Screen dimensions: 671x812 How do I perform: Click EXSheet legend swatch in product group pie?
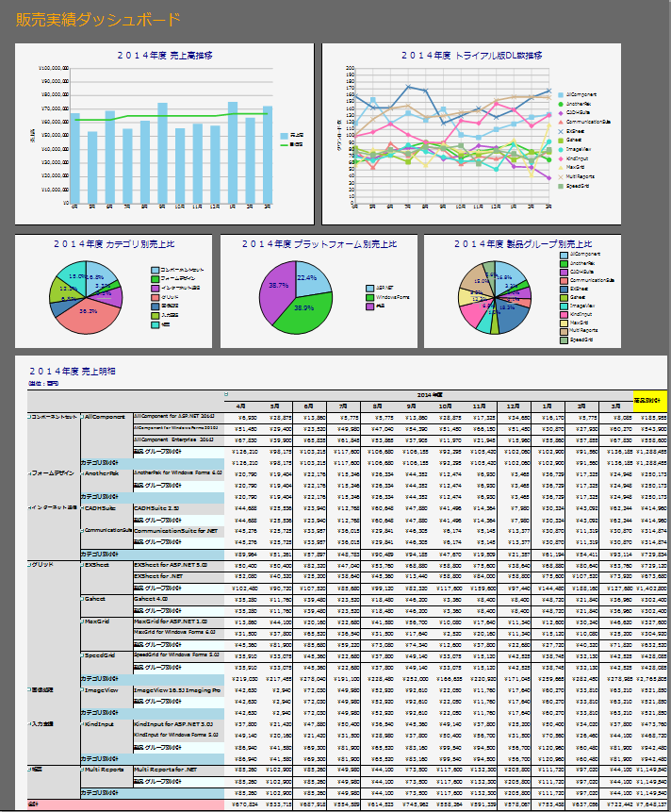(564, 289)
